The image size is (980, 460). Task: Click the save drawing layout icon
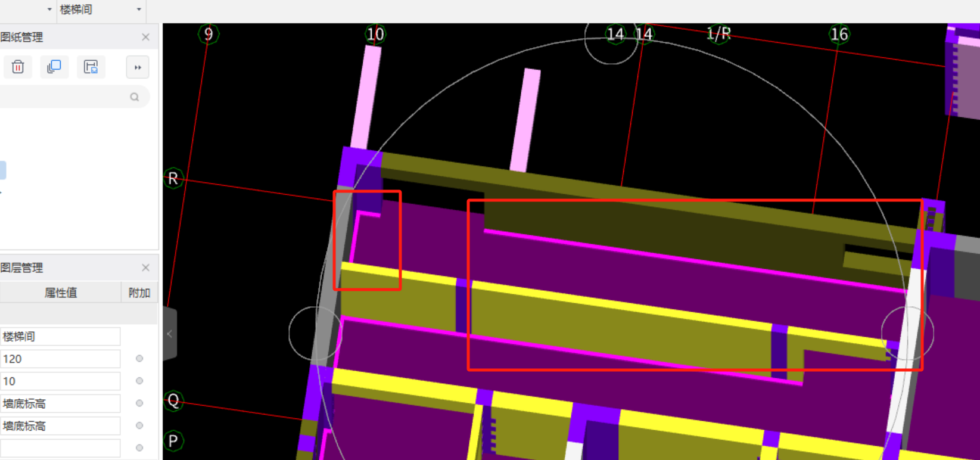pos(91,67)
